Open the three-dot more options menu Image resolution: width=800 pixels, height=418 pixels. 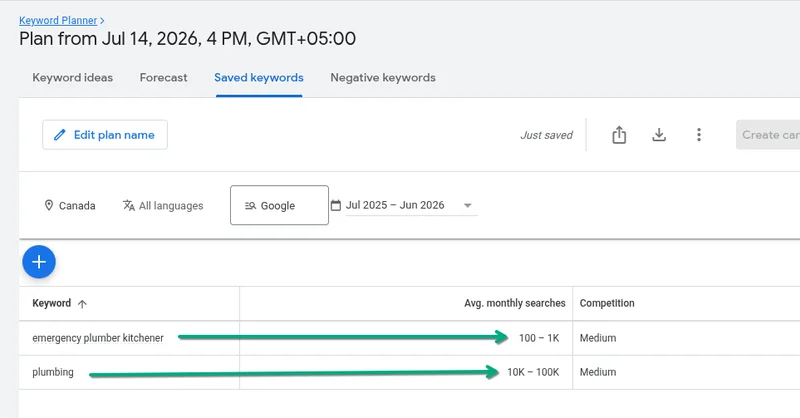(x=699, y=135)
